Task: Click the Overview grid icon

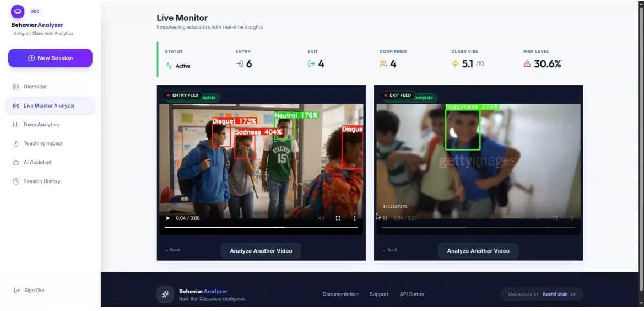Action: pyautogui.click(x=16, y=87)
